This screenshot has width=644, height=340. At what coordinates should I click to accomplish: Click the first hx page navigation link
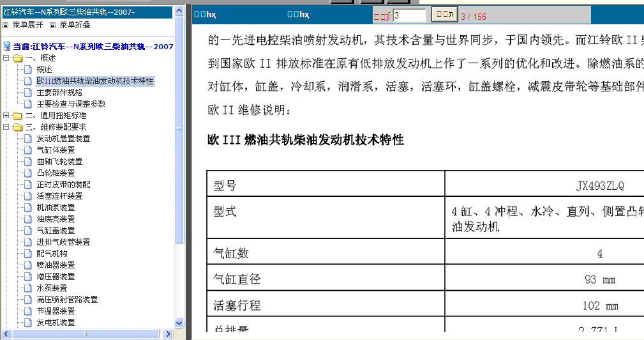click(x=205, y=15)
